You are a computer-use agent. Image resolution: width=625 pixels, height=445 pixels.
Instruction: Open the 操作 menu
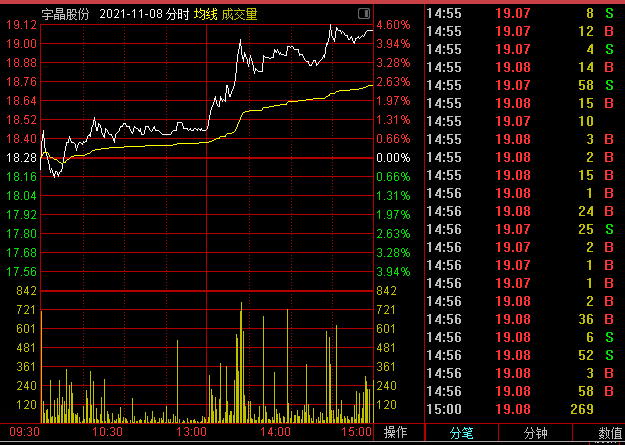pos(395,432)
